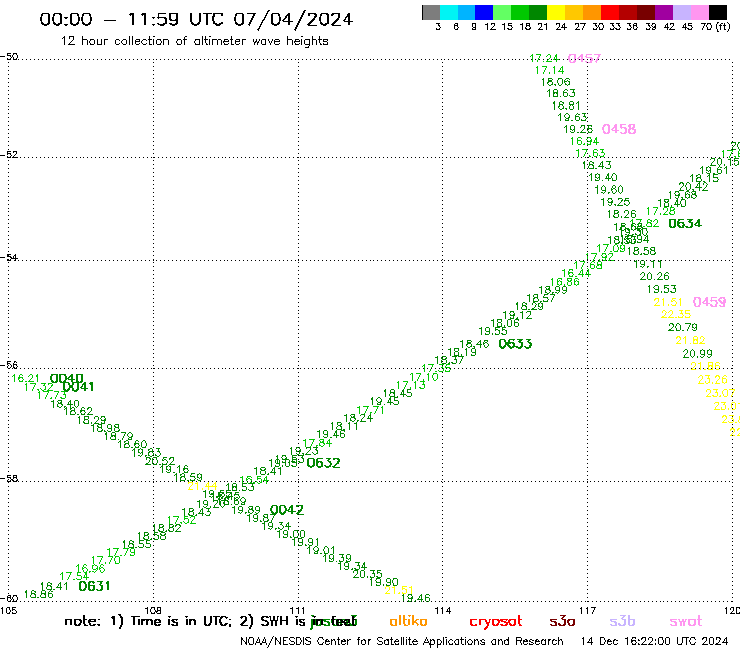Image resolution: width=740 pixels, height=650 pixels.
Task: Click the NOAA/NESDIS credit text
Action: (402, 642)
